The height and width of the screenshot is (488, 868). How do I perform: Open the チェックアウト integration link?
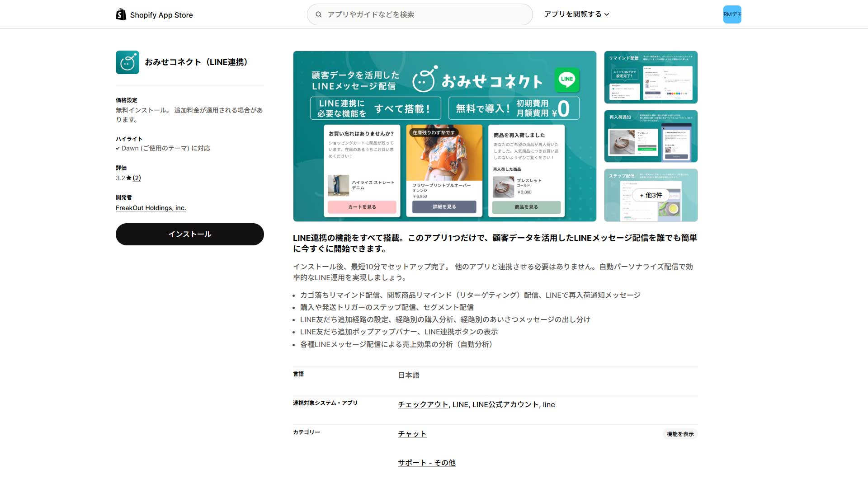click(x=423, y=405)
